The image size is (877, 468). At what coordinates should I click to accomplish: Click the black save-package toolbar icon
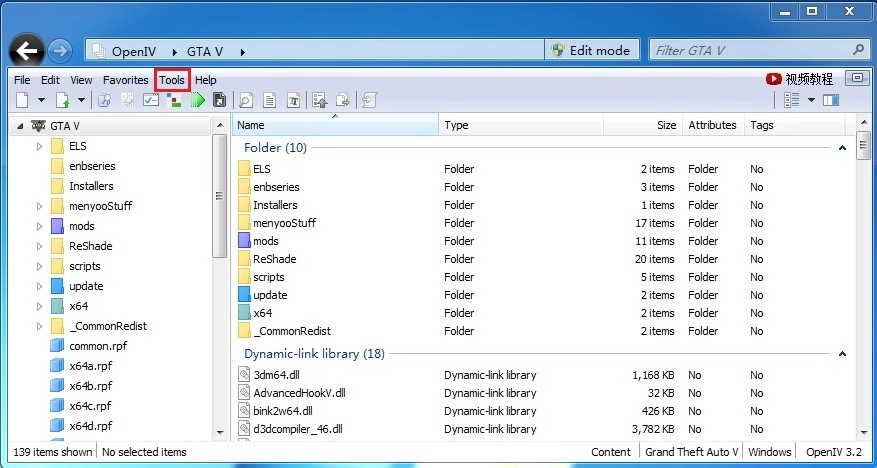point(219,100)
